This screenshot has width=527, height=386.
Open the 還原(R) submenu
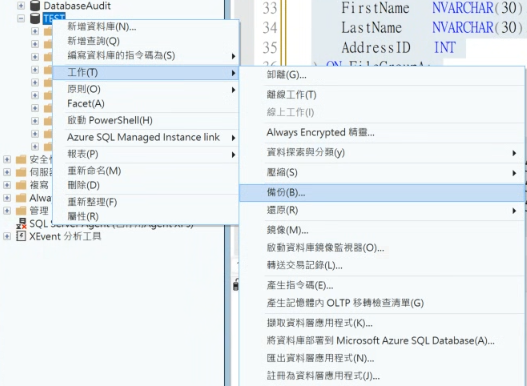(x=382, y=210)
